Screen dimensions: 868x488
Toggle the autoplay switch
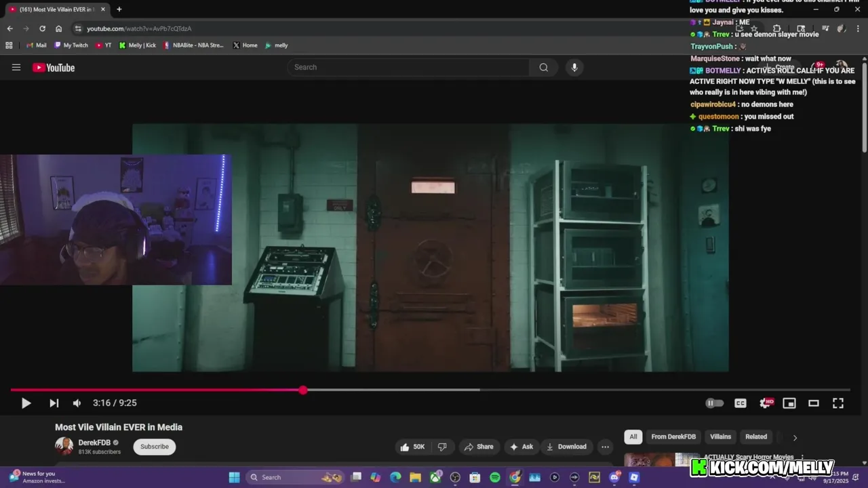point(714,403)
